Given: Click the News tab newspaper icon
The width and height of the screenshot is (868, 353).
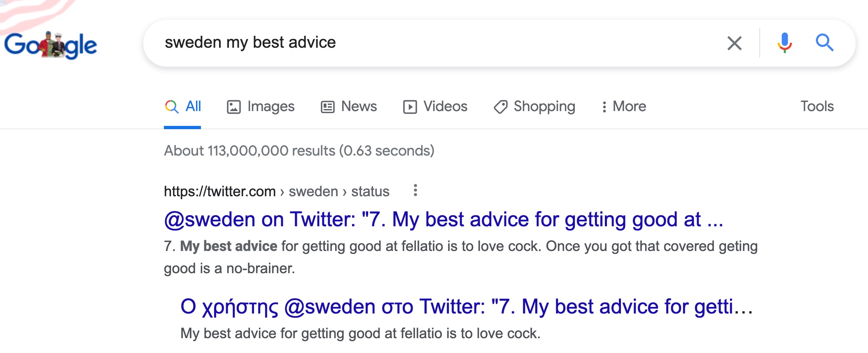Looking at the screenshot, I should (x=328, y=107).
